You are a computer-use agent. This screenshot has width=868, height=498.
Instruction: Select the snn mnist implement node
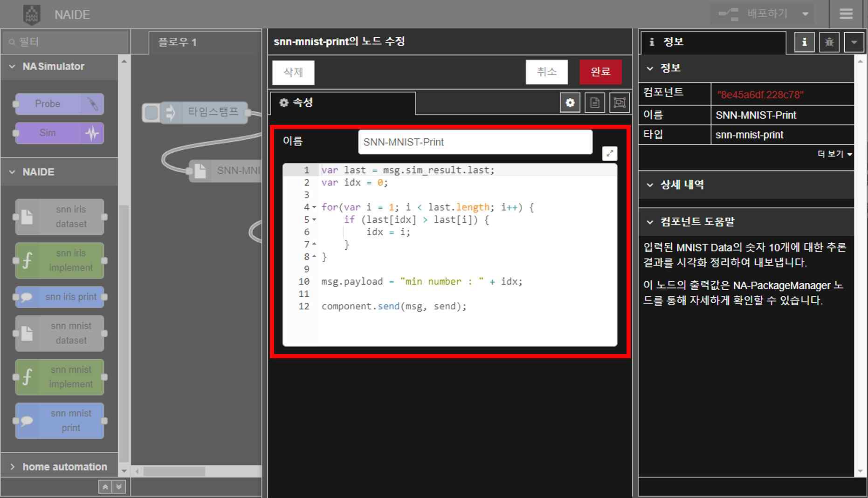(x=59, y=377)
